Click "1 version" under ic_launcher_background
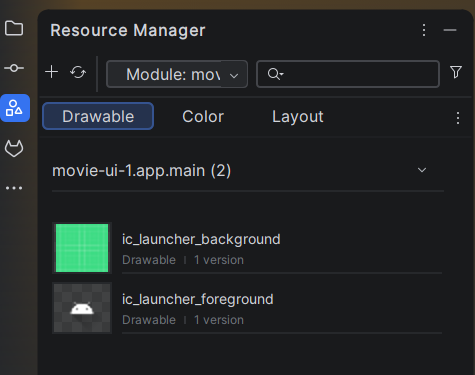475x375 pixels. [219, 260]
